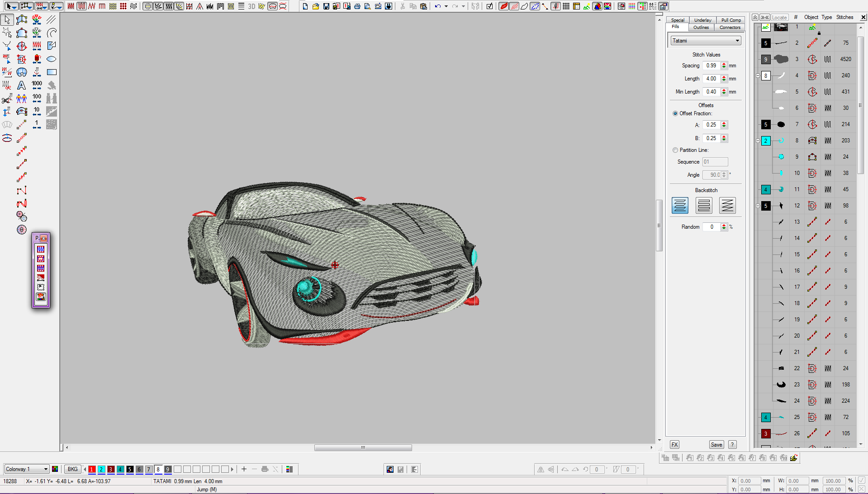Click the BKG background button
Screen dimensions: 868x494
72,469
